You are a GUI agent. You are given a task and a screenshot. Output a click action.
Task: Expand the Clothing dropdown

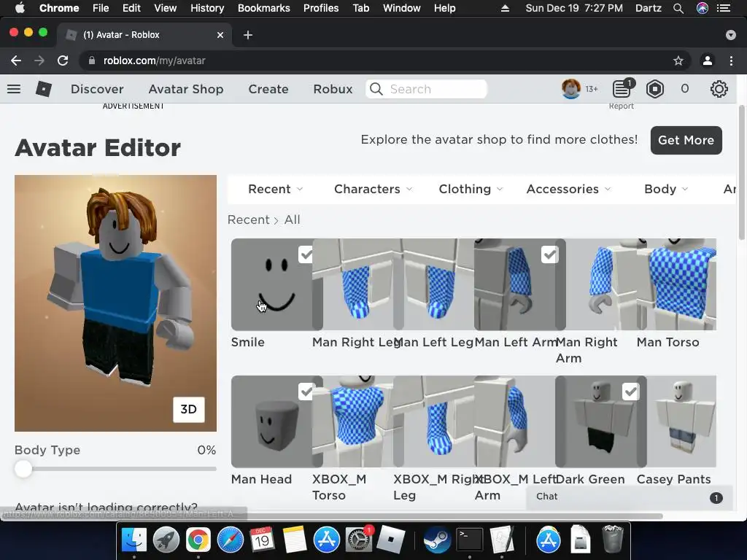(471, 189)
